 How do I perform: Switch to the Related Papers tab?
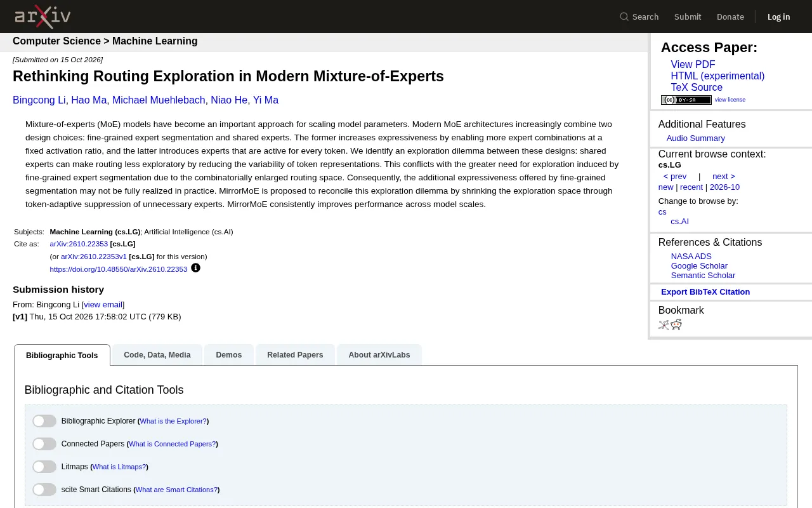coord(295,355)
